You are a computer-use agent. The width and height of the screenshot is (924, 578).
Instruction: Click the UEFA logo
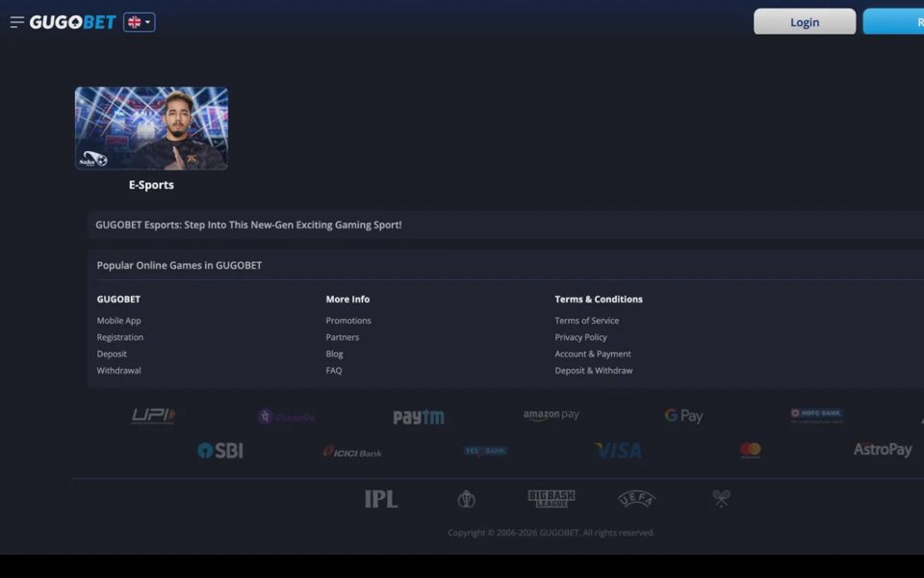coord(636,499)
